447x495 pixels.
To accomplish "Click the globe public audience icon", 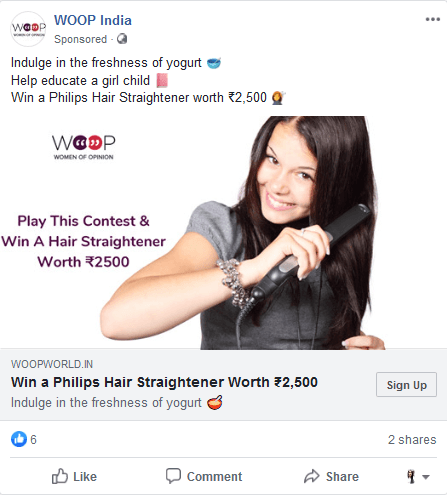I will [122, 39].
